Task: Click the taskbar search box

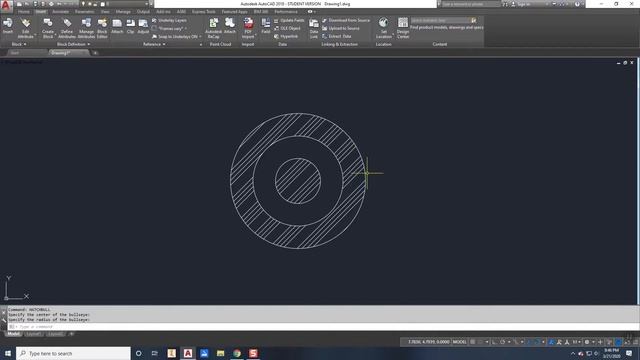Action: pos(73,353)
